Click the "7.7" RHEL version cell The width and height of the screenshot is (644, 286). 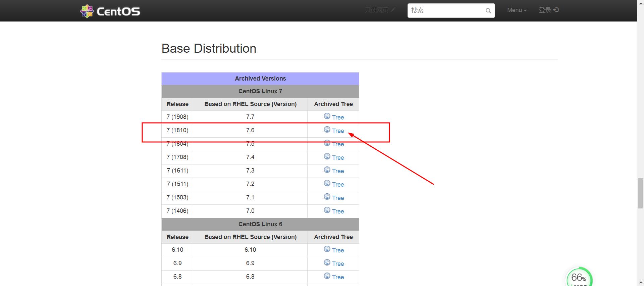point(250,117)
